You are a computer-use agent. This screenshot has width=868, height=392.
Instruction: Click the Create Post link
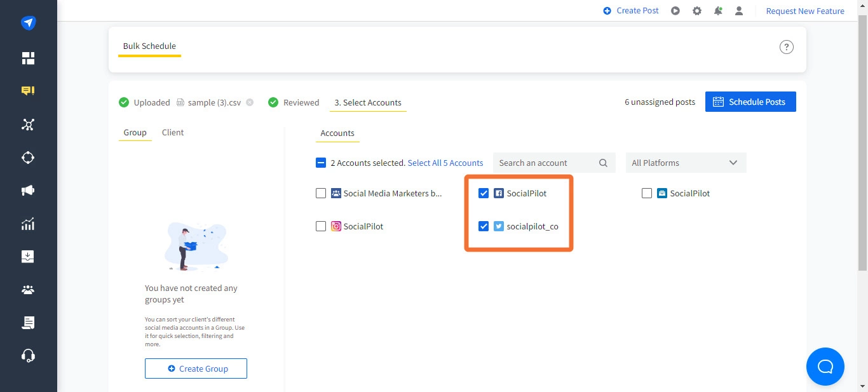tap(631, 11)
